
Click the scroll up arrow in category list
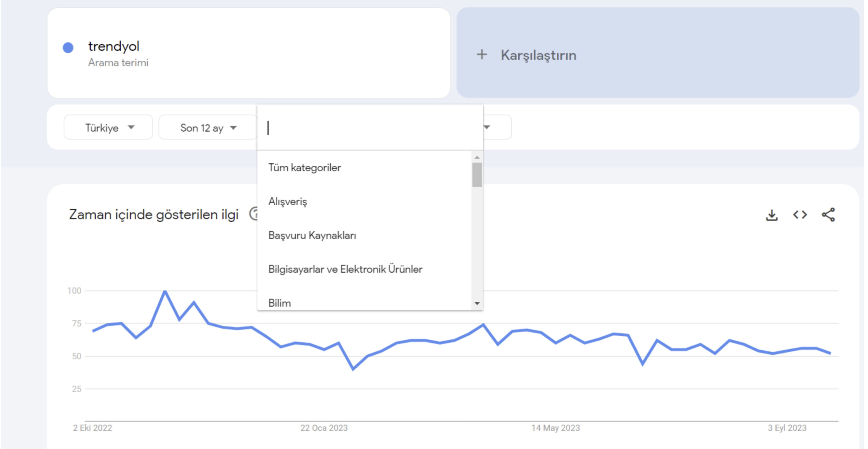click(477, 157)
